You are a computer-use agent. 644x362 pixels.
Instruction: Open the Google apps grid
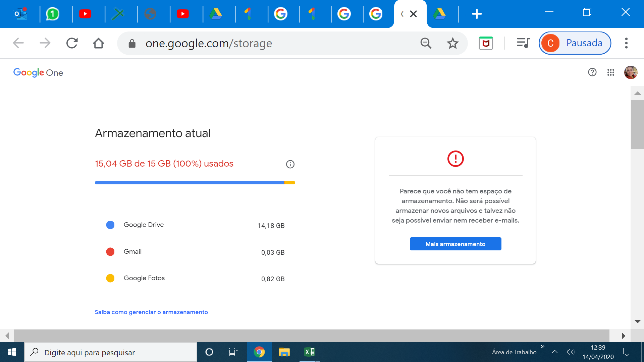point(610,72)
